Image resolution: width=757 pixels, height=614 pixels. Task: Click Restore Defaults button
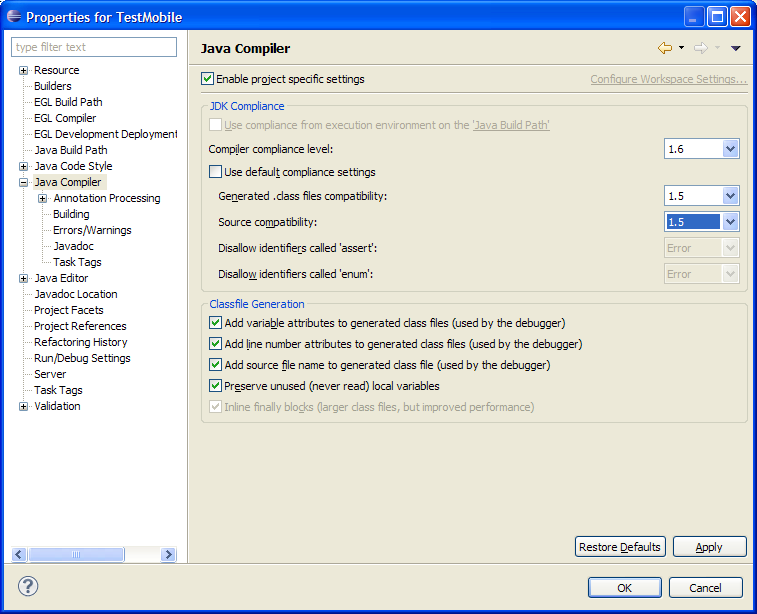click(x=620, y=547)
